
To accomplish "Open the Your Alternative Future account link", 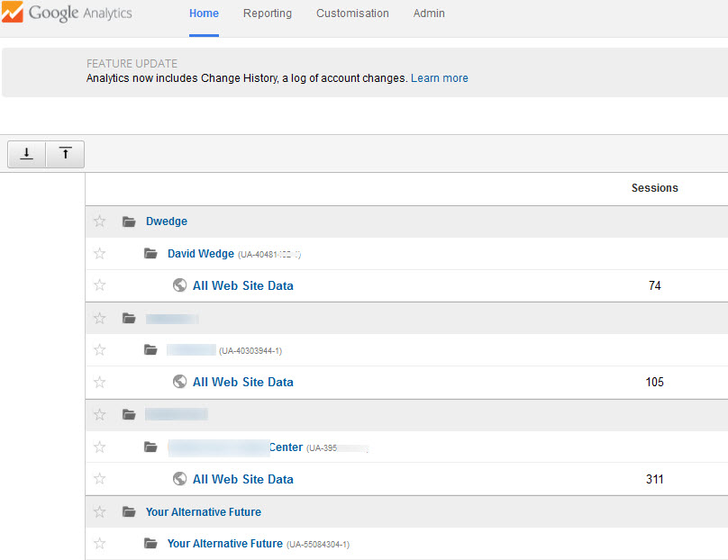I will coord(204,512).
